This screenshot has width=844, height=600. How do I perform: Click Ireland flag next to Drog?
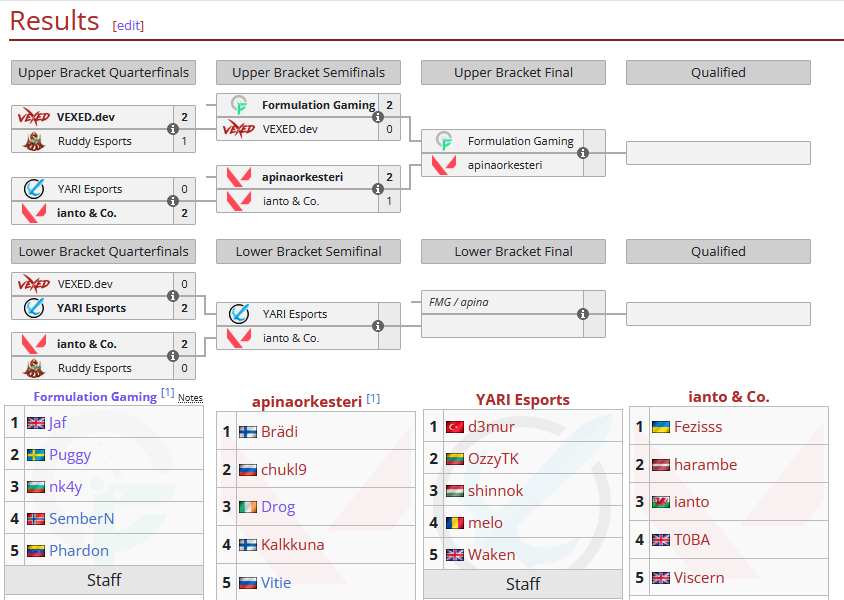tap(248, 507)
